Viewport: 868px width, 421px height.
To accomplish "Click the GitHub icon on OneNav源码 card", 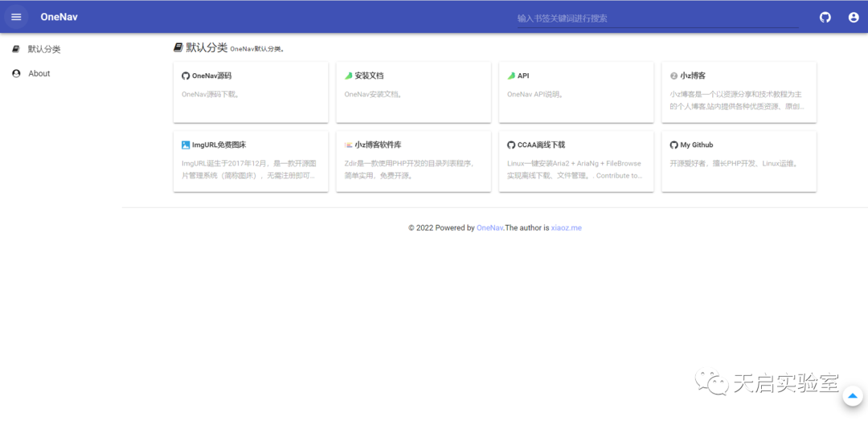I will (x=186, y=76).
